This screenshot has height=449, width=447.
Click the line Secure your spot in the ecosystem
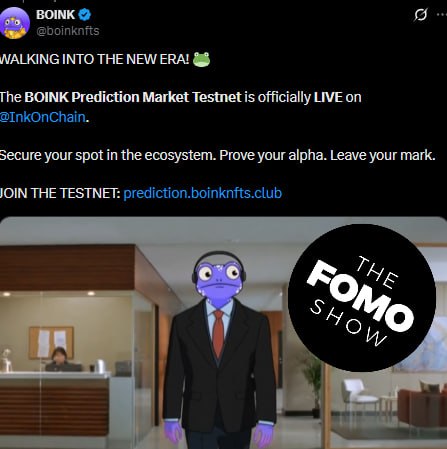click(x=108, y=155)
